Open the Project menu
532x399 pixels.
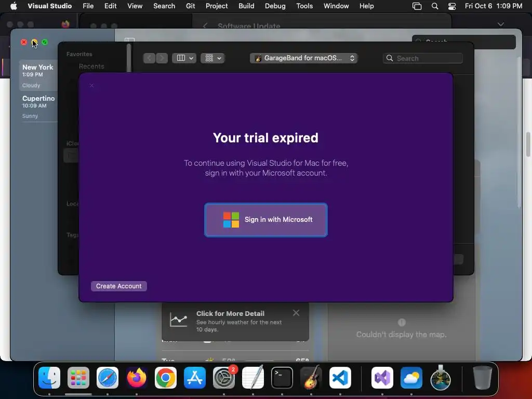point(217,6)
